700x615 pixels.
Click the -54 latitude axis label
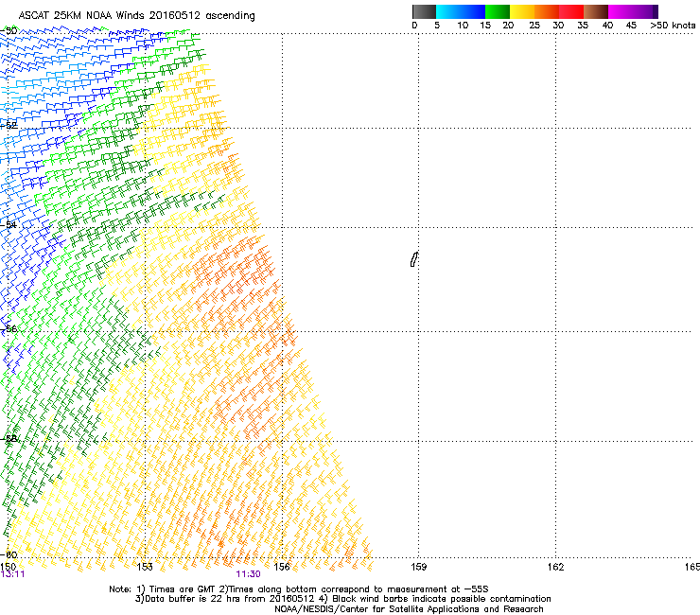pyautogui.click(x=9, y=224)
